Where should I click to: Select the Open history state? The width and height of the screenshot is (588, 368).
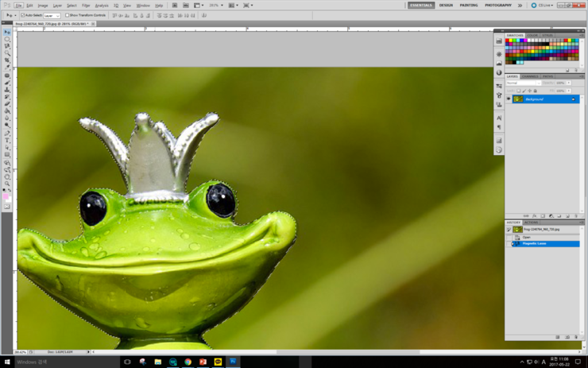[527, 237]
